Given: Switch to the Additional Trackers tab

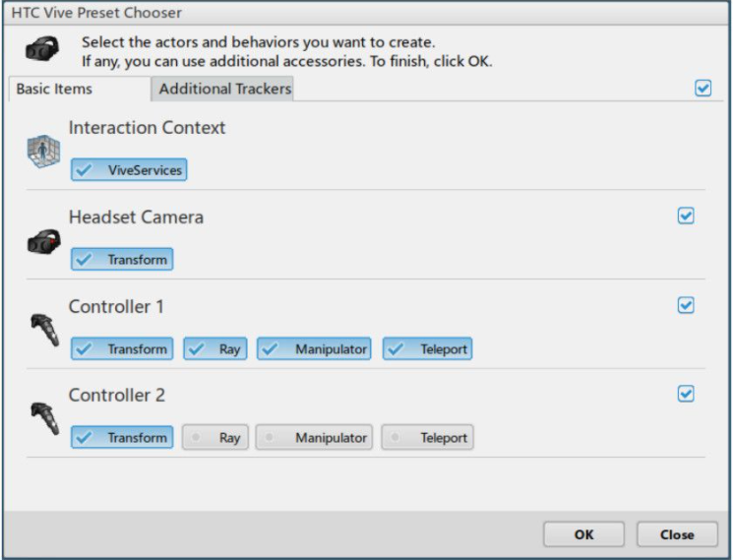Looking at the screenshot, I should click(x=225, y=89).
